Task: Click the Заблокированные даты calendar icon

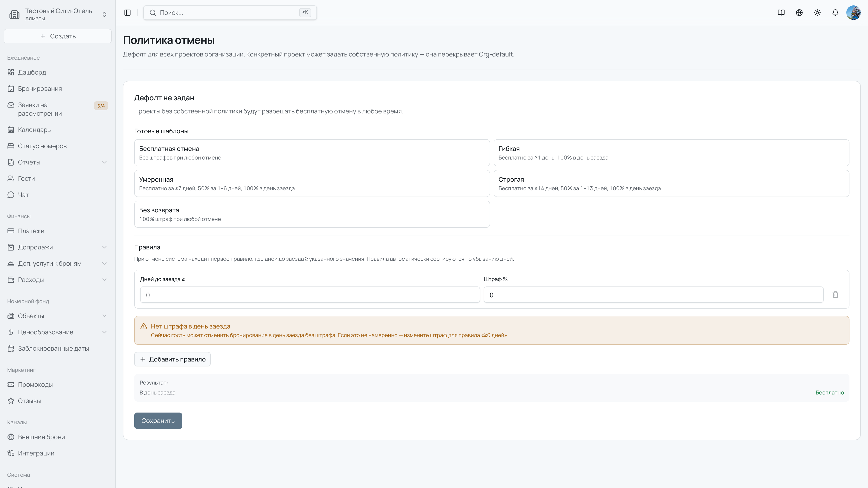Action: point(11,349)
